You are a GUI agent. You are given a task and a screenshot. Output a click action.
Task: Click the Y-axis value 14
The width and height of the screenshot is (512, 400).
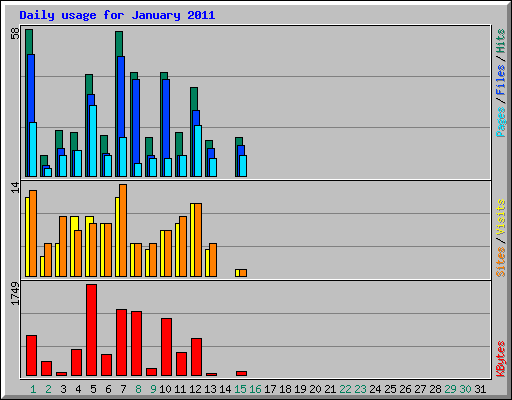point(15,187)
